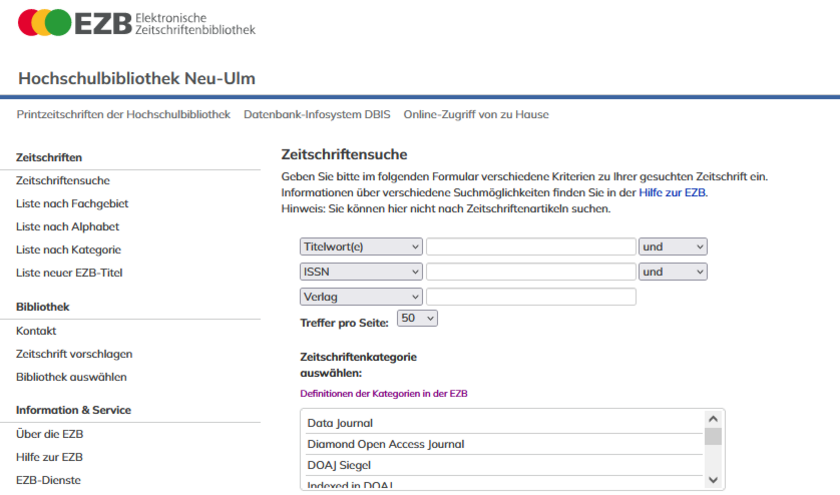This screenshot has height=495, width=840.
Task: Open first 'und' operator dropdown beside Titelwort(e)
Action: pos(673,247)
